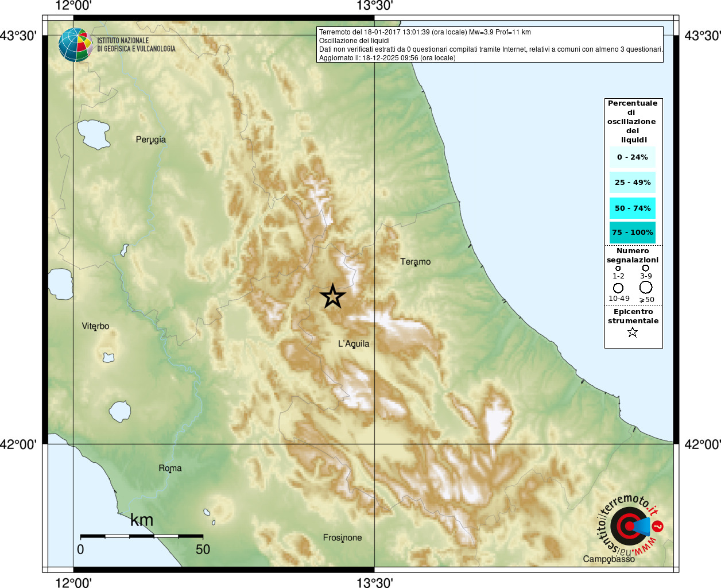Click the scale bar '50' label
721x588 pixels.
(203, 550)
